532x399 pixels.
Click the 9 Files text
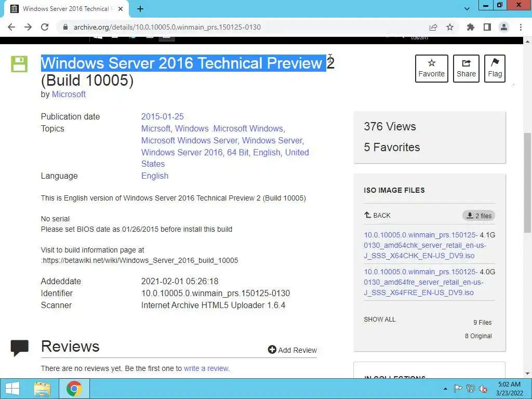coord(483,323)
